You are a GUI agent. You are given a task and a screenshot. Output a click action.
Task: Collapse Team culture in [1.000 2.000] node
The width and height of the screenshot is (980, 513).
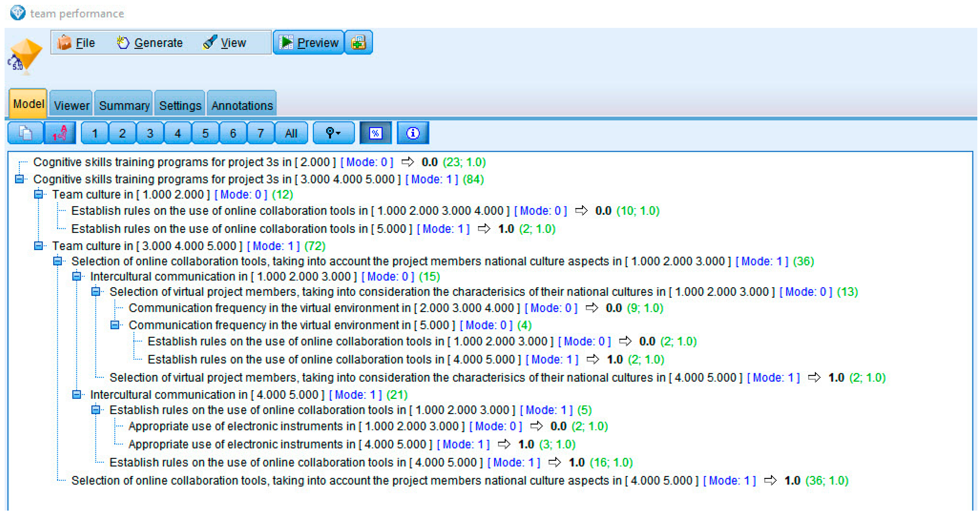(38, 194)
